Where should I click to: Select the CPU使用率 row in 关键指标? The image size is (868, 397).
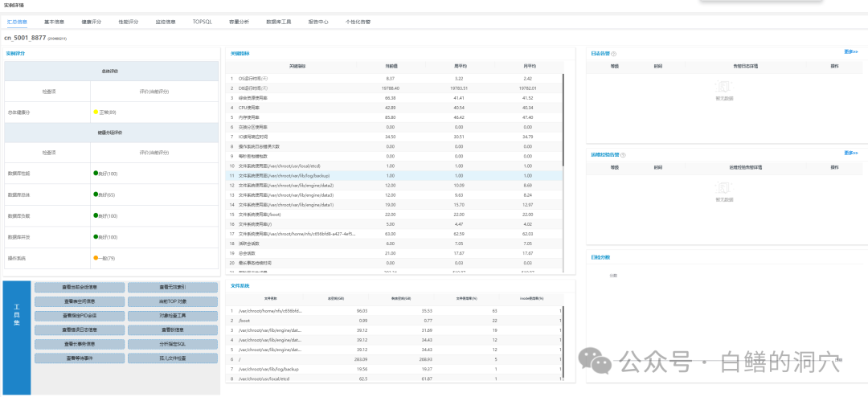coord(394,108)
